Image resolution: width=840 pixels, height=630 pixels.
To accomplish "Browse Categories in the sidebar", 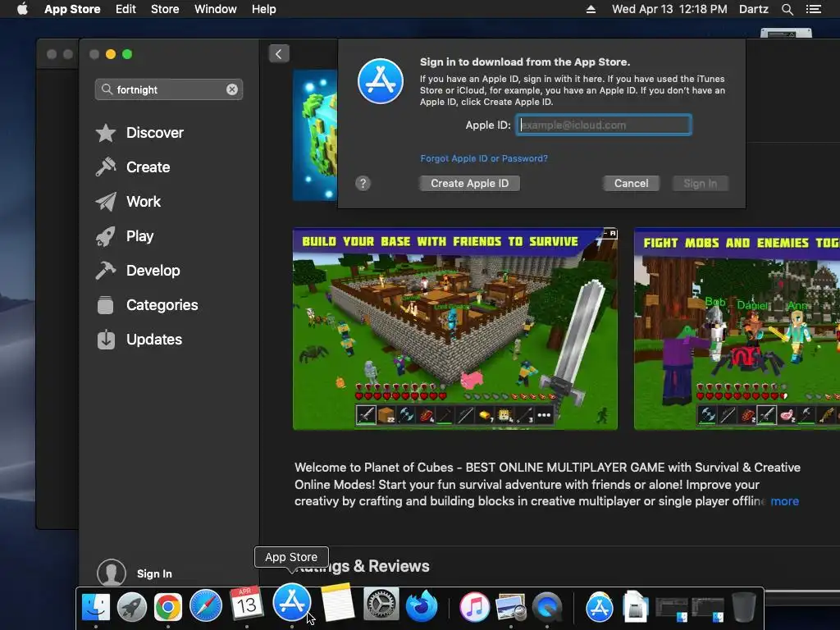I will (x=146, y=305).
